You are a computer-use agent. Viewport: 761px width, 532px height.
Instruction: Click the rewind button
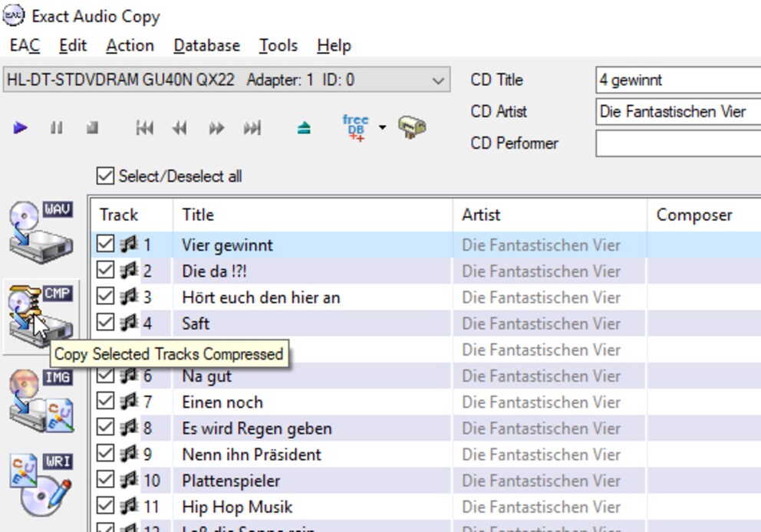(180, 128)
